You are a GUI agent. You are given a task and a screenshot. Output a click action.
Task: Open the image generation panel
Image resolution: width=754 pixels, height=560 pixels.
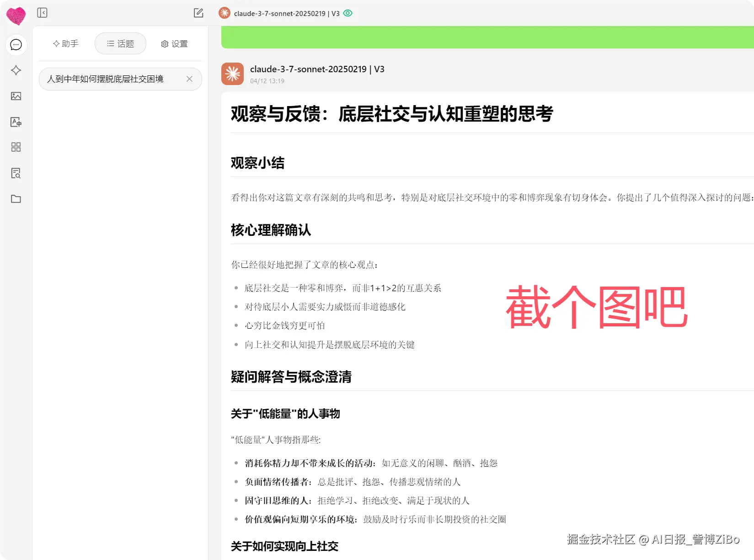pyautogui.click(x=16, y=96)
